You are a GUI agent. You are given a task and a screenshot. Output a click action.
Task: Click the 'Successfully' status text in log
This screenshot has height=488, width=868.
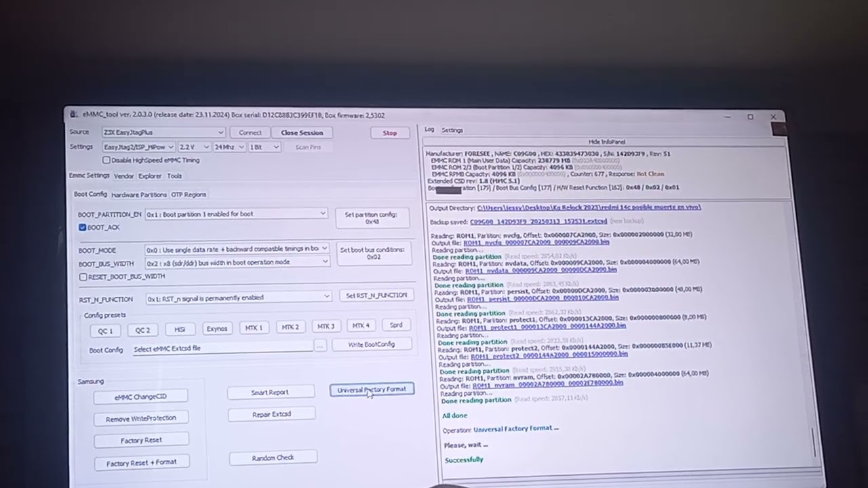coord(464,460)
